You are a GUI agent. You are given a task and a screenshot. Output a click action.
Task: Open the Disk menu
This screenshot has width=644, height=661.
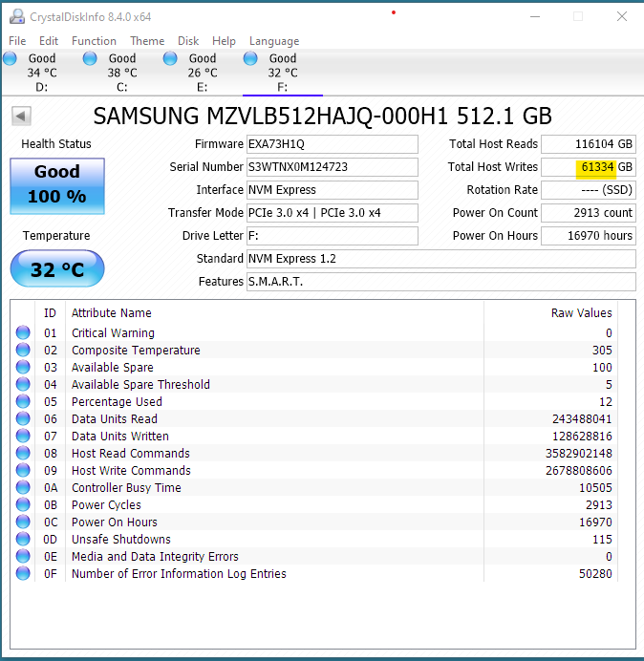(188, 41)
